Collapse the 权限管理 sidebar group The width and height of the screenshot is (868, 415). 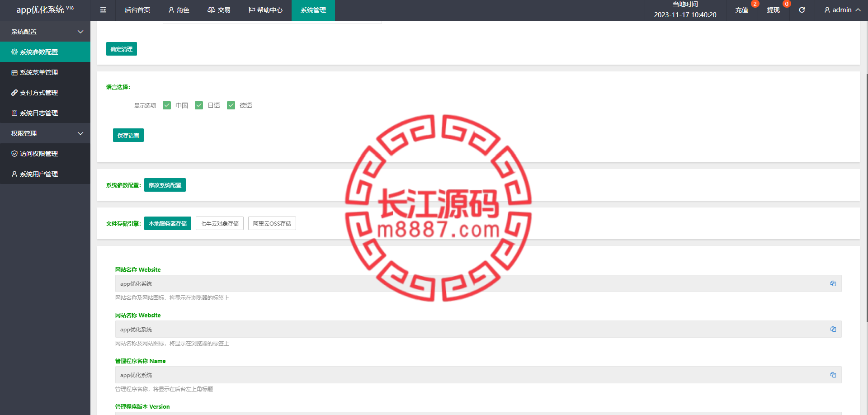coord(45,133)
